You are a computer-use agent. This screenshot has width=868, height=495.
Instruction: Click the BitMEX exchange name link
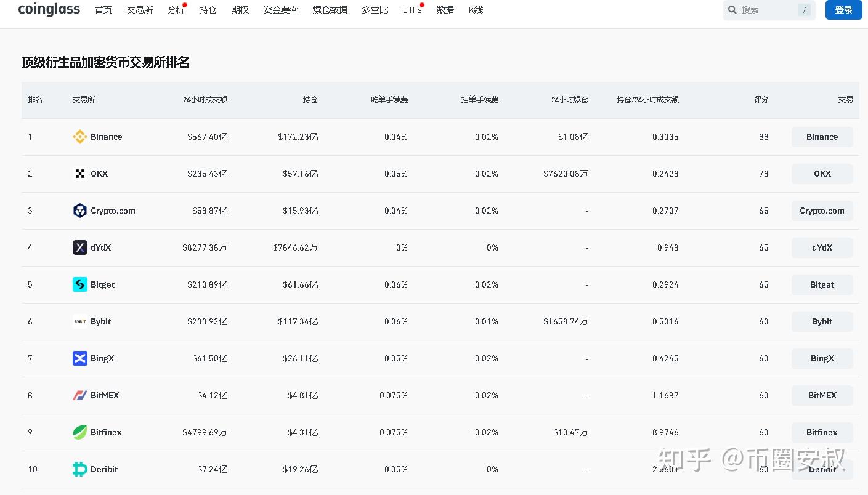105,395
